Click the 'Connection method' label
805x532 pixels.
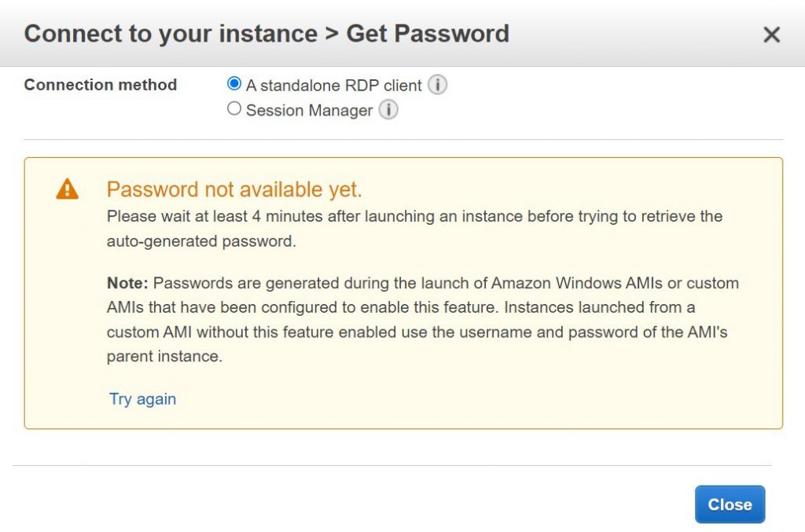click(x=101, y=85)
